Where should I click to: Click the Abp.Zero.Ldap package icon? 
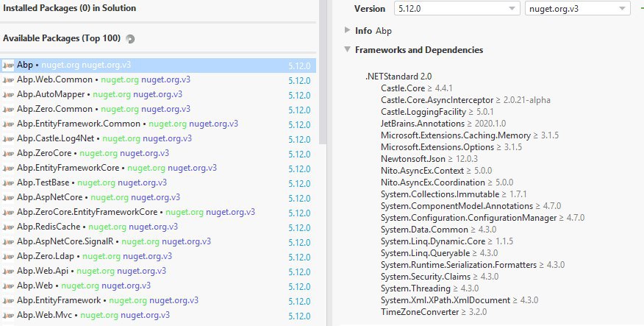pos(8,257)
